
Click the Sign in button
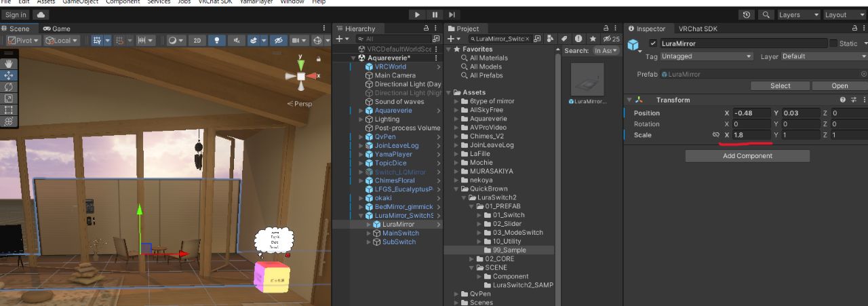tap(16, 14)
